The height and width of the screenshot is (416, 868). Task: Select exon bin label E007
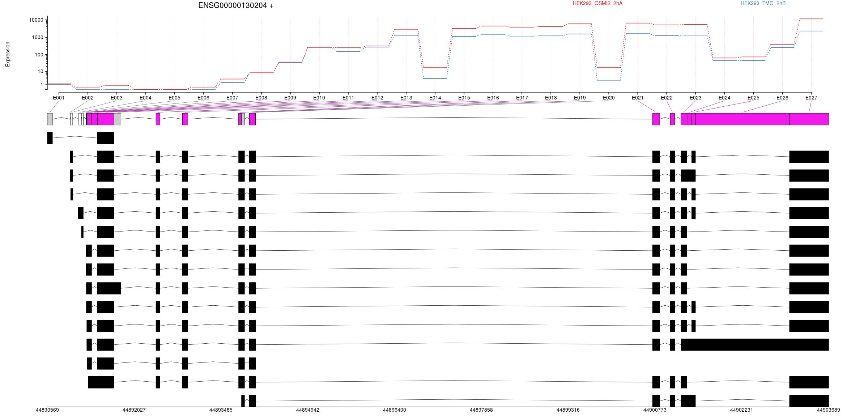point(232,98)
